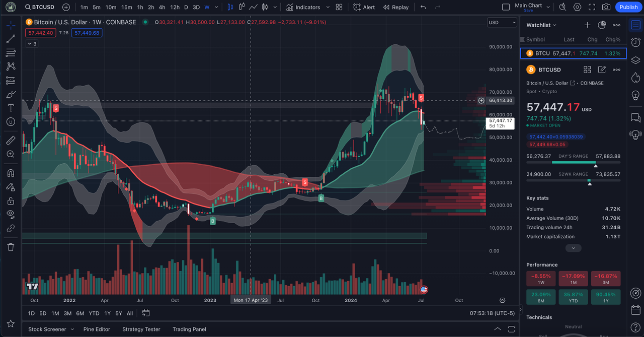Open quick search lightning magnifier icon

(x=563, y=7)
